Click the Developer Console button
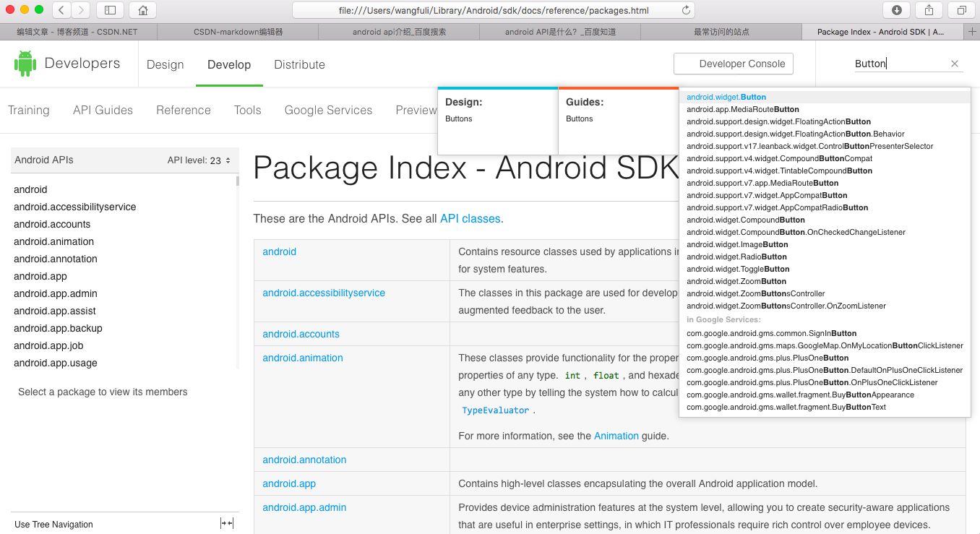This screenshot has width=980, height=534. (x=734, y=64)
